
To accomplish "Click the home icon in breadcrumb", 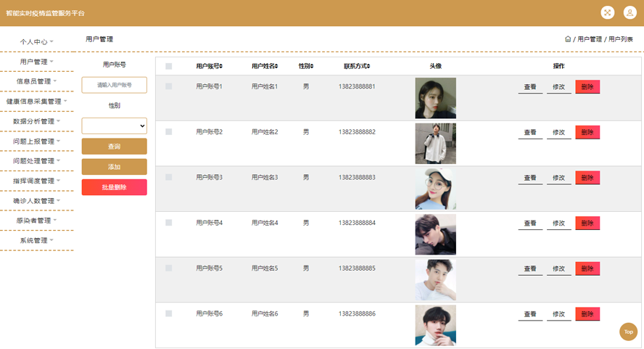I will point(568,39).
